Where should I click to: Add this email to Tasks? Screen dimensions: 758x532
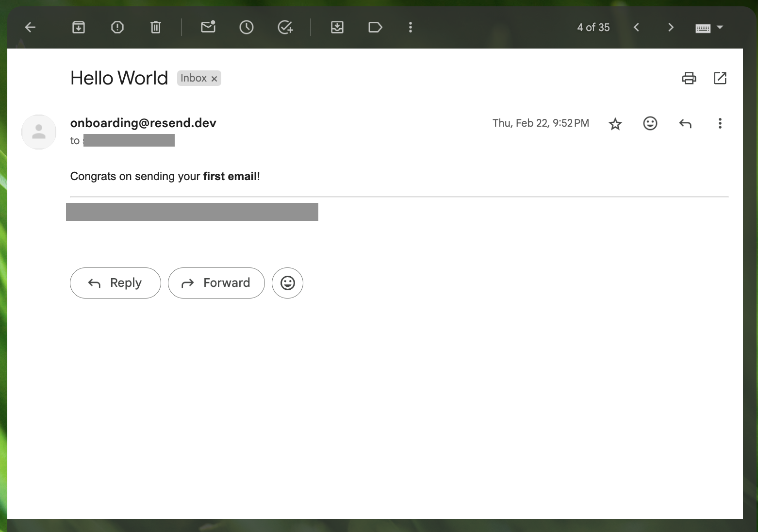tap(286, 27)
